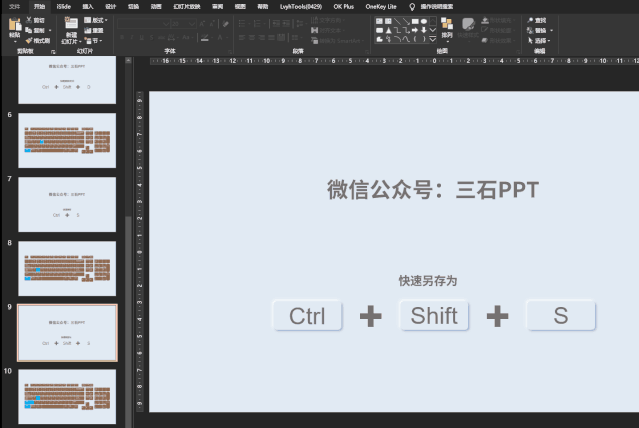
Task: Click the Quick Styles icon
Action: [468, 24]
